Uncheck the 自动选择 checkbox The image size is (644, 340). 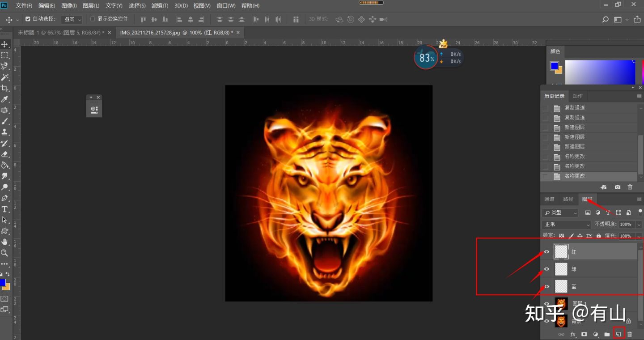coord(28,19)
